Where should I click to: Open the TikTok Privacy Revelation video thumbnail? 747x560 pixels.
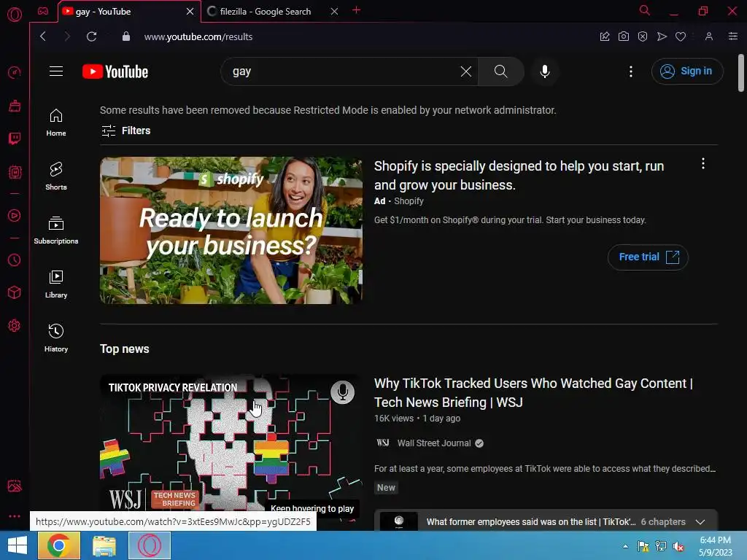click(231, 448)
